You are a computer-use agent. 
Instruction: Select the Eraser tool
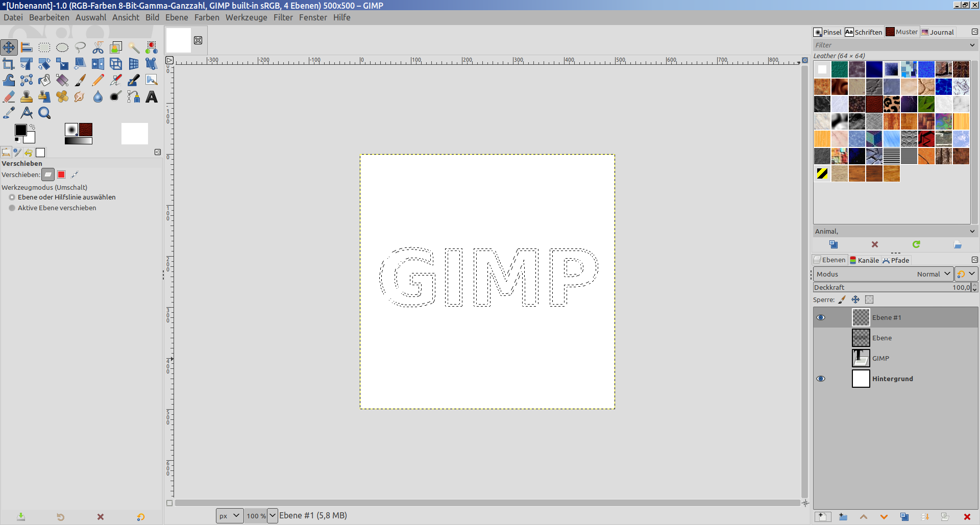[9, 96]
